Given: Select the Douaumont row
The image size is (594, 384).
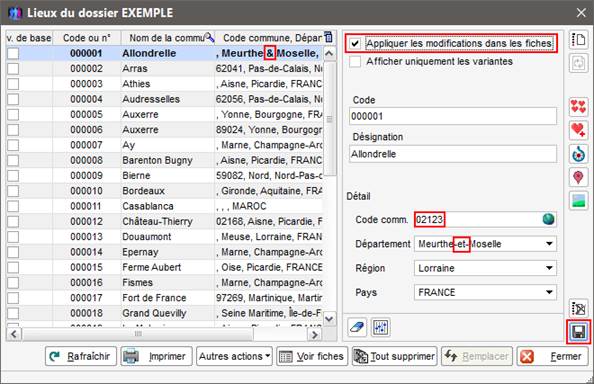Looking at the screenshot, I should [x=164, y=237].
